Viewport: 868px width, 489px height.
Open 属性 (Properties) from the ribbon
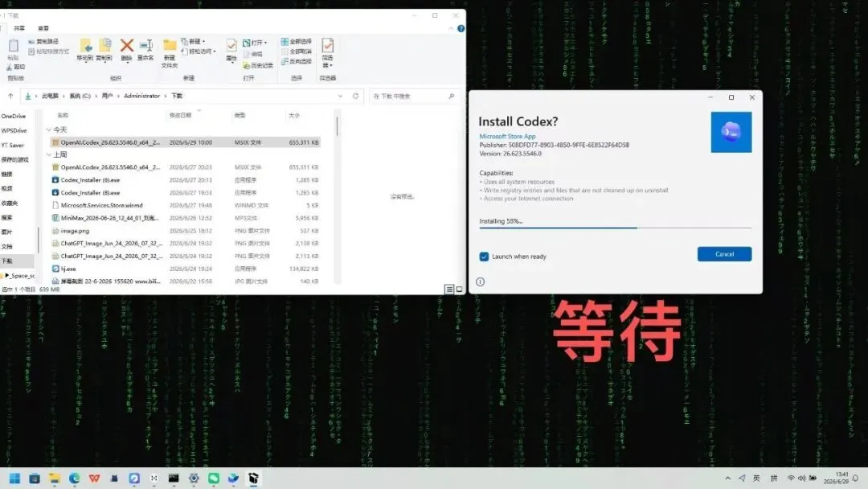click(x=231, y=49)
